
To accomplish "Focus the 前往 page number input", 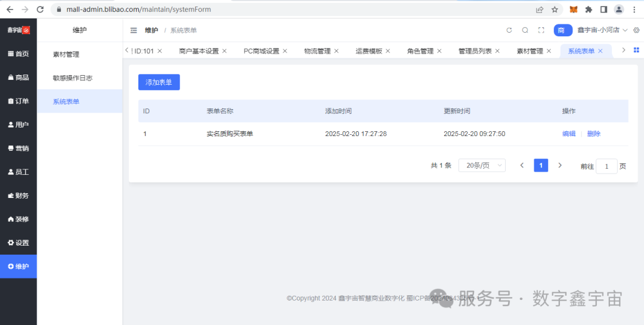I will point(606,166).
